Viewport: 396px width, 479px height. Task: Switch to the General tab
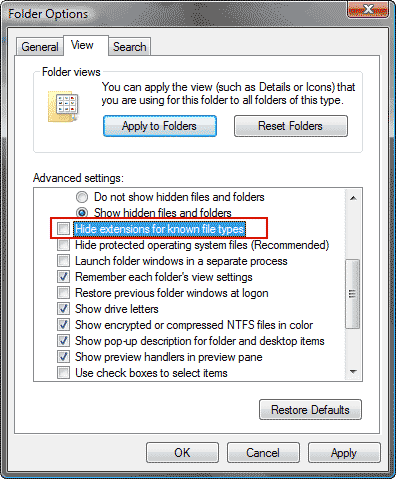[40, 47]
